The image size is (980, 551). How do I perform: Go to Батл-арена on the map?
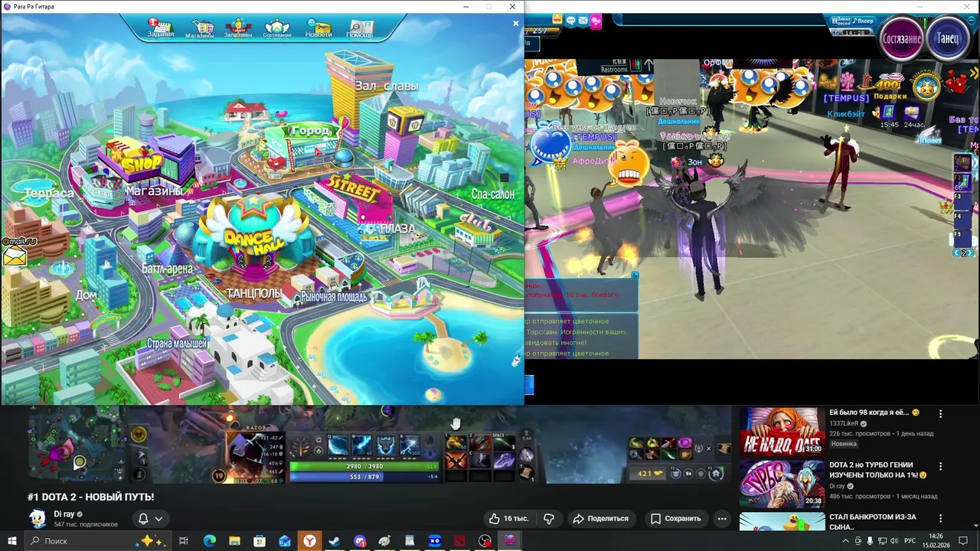click(167, 269)
